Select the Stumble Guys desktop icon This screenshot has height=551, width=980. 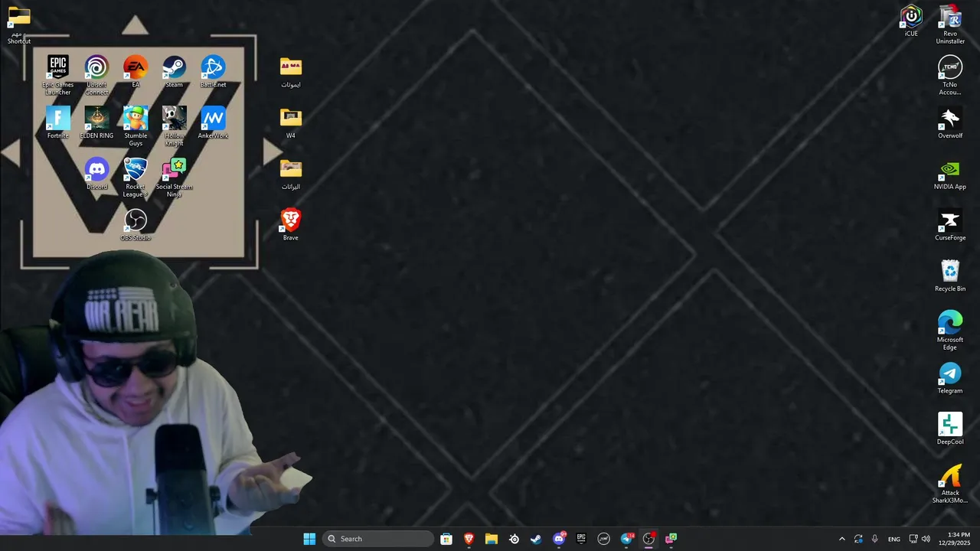pos(136,126)
